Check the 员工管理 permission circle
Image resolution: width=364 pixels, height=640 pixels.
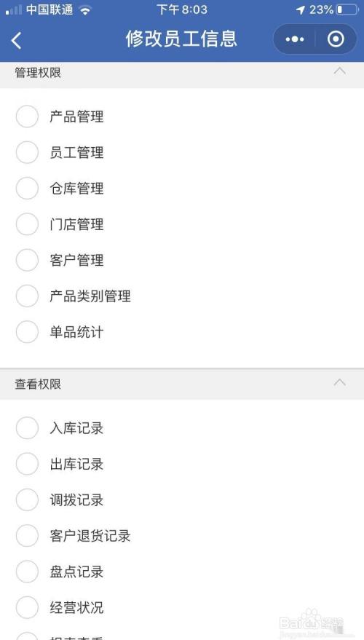coord(27,152)
